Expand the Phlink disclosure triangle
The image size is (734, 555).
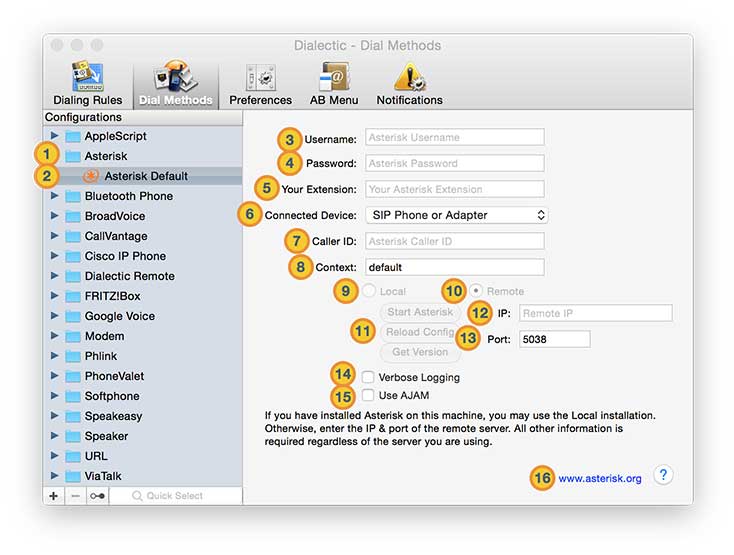tap(54, 356)
